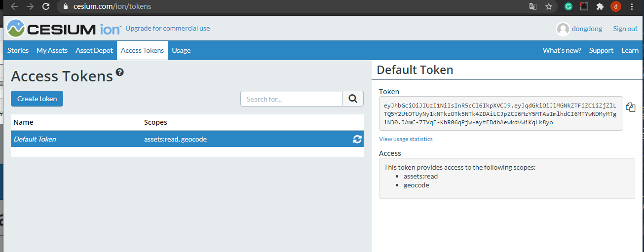Image resolution: width=644 pixels, height=252 pixels.
Task: Open the Asset Depot tab
Action: (x=94, y=50)
